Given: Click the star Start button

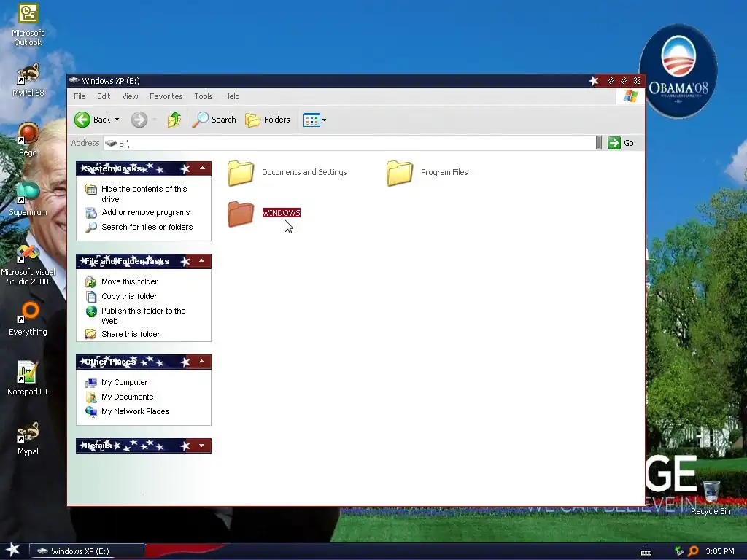Looking at the screenshot, I should [x=13, y=551].
